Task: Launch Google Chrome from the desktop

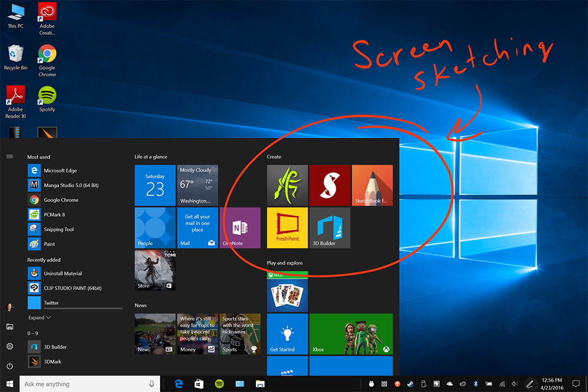Action: tap(47, 61)
